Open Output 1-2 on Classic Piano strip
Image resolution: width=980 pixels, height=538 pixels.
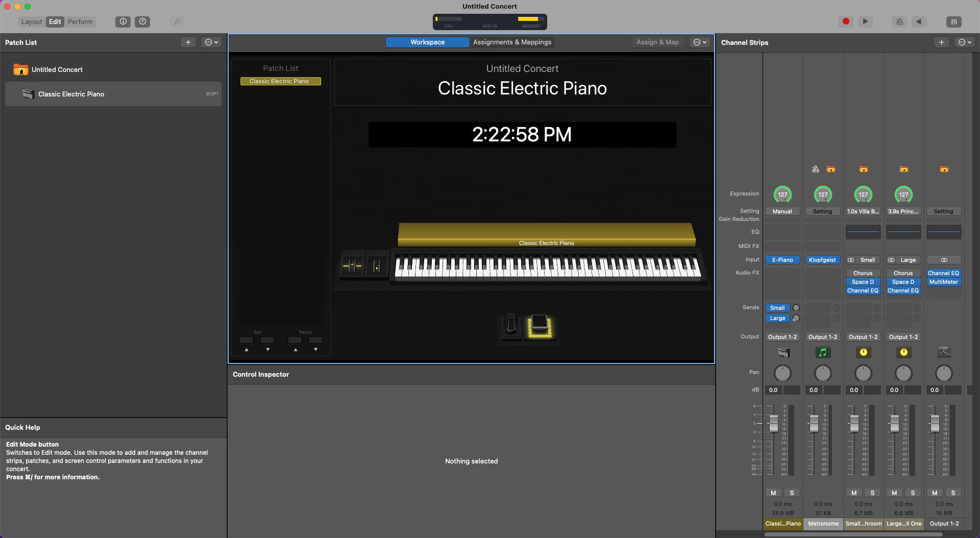click(782, 337)
